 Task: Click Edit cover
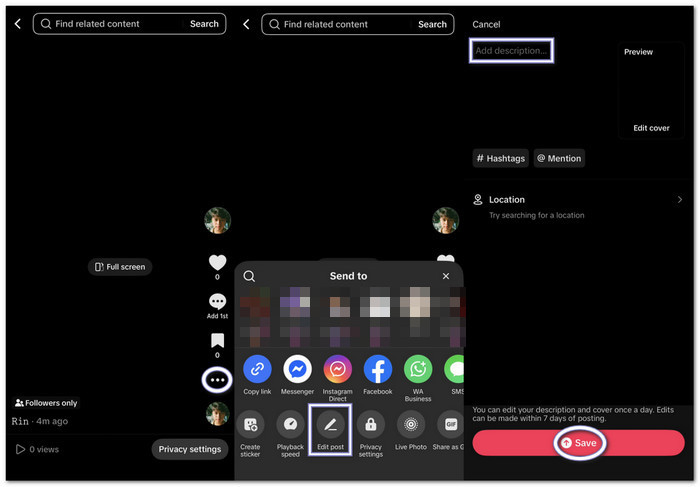click(x=651, y=128)
